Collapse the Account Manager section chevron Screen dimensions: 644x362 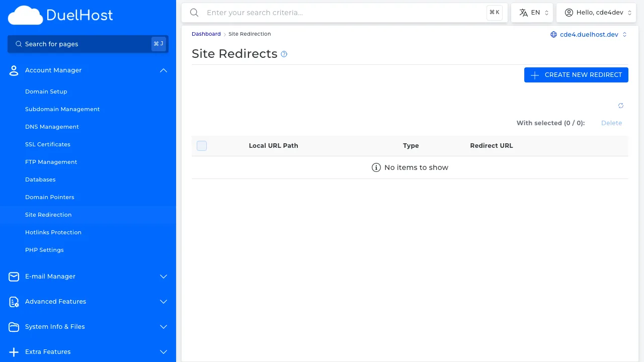(164, 70)
